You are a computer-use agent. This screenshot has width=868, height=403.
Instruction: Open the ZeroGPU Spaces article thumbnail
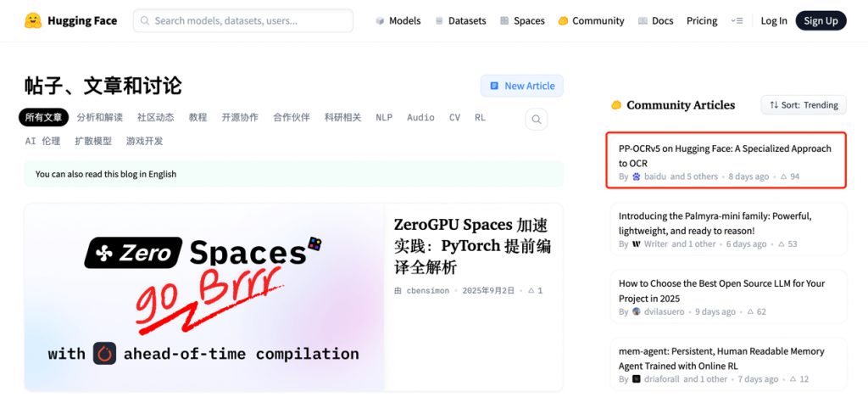pyautogui.click(x=204, y=297)
